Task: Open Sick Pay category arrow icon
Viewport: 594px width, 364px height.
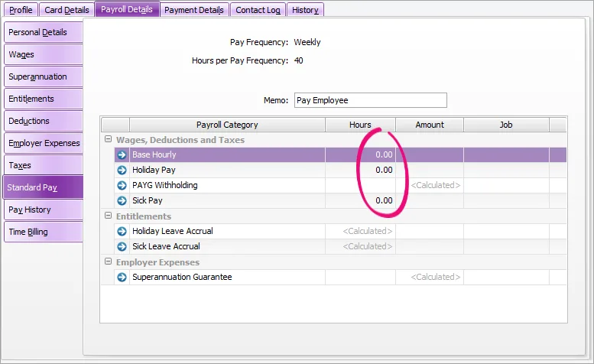Action: coord(122,200)
